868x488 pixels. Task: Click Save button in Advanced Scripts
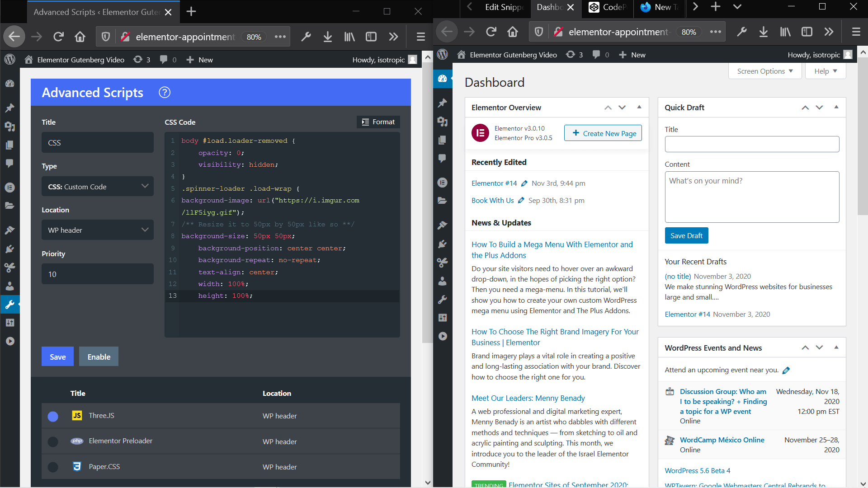(x=57, y=357)
